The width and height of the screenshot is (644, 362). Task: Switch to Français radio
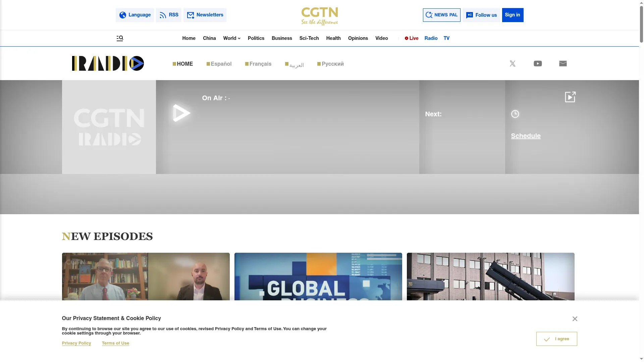point(258,64)
